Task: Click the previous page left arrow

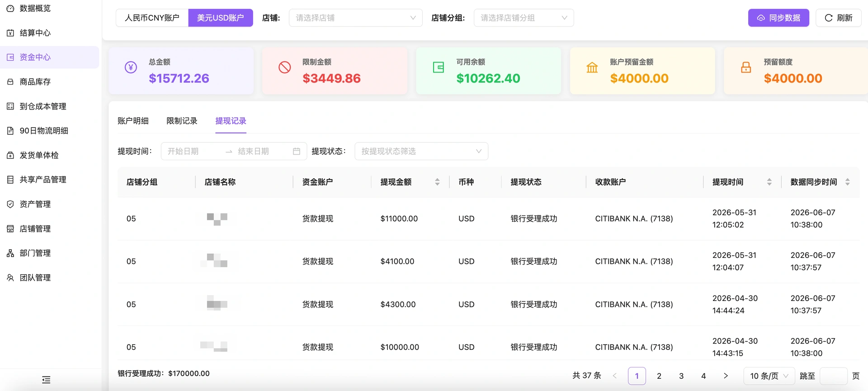Action: [x=615, y=376]
